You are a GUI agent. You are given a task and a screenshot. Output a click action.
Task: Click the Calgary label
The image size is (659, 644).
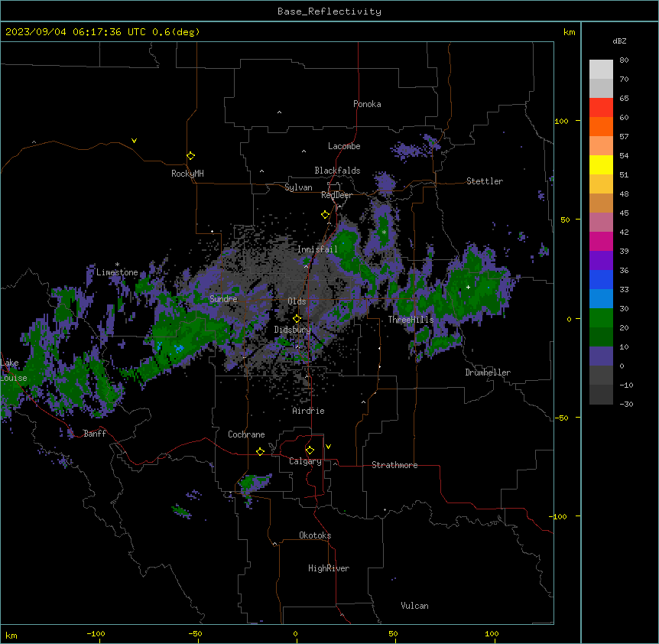tap(305, 461)
